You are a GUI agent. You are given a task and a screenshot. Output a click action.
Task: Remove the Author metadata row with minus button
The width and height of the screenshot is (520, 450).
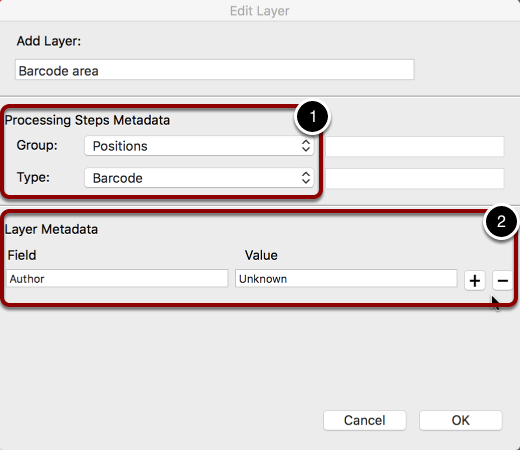click(x=503, y=281)
